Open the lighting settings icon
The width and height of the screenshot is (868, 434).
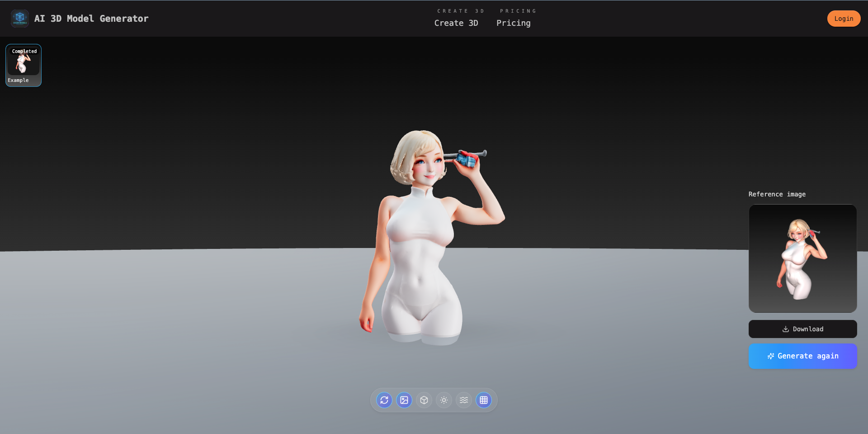tap(443, 400)
